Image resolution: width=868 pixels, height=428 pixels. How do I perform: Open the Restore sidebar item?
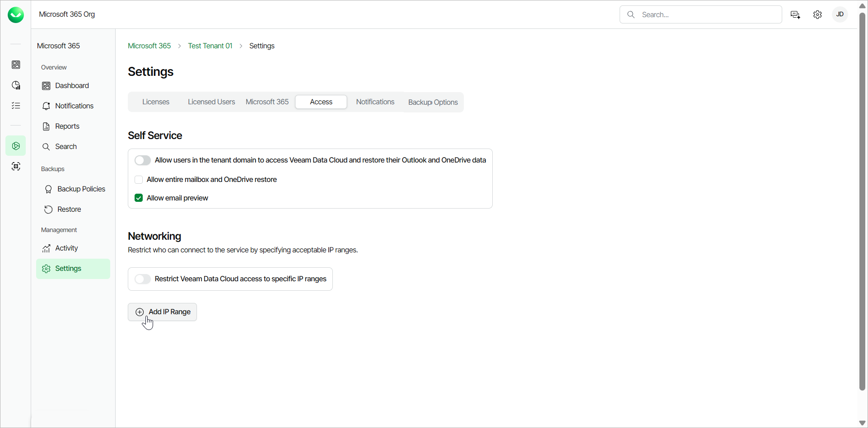[x=69, y=209]
